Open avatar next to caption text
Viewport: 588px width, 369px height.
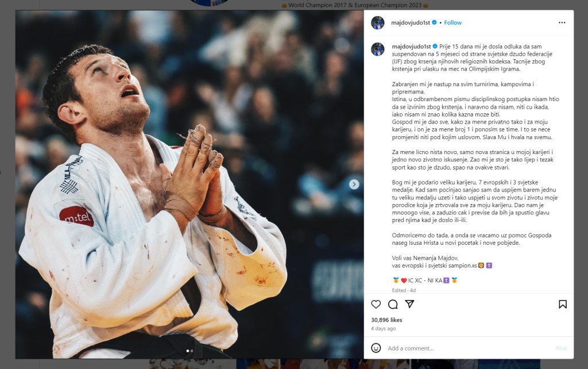[x=378, y=49]
